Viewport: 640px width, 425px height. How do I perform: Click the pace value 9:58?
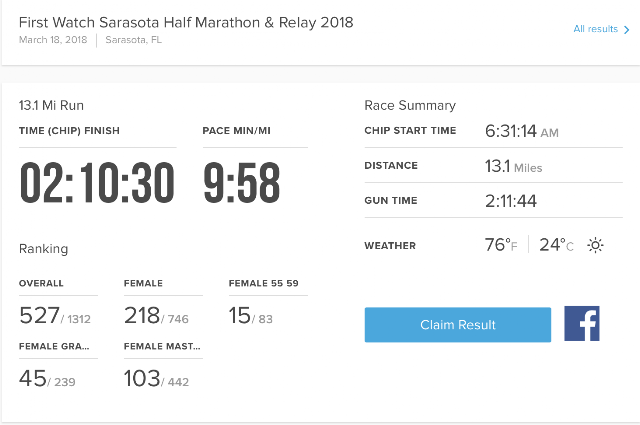click(242, 182)
